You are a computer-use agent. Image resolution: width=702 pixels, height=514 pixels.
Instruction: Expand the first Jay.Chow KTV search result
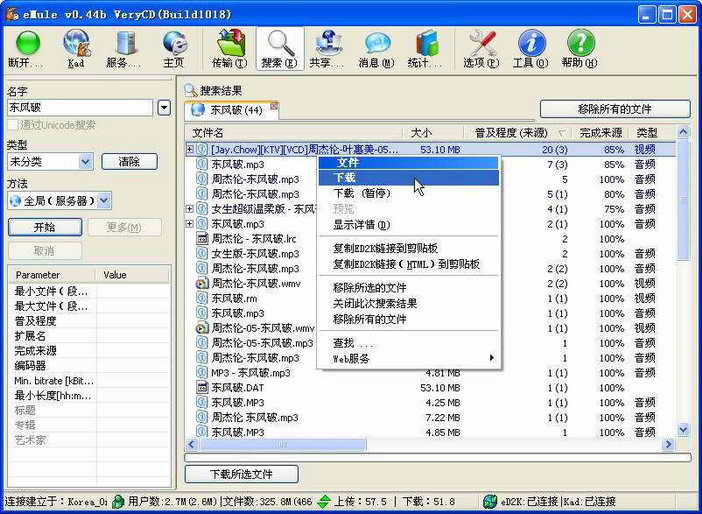[190, 149]
